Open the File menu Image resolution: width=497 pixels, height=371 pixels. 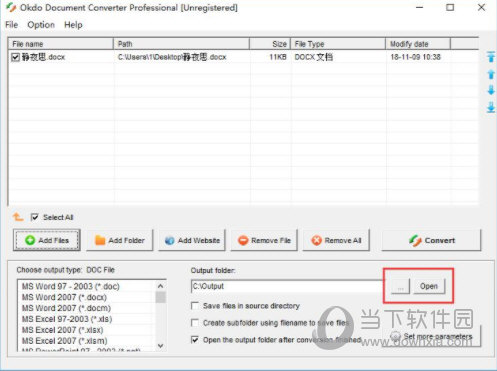[11, 25]
